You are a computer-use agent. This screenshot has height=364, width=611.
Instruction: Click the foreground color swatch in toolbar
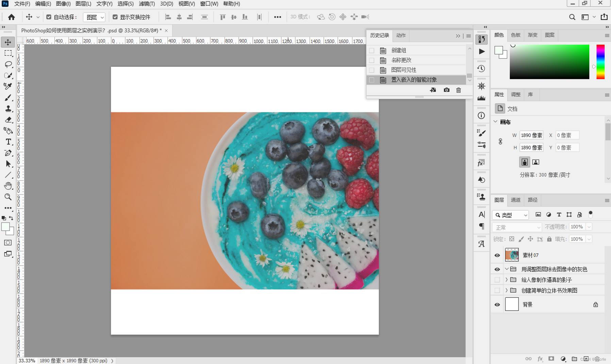(x=5, y=227)
